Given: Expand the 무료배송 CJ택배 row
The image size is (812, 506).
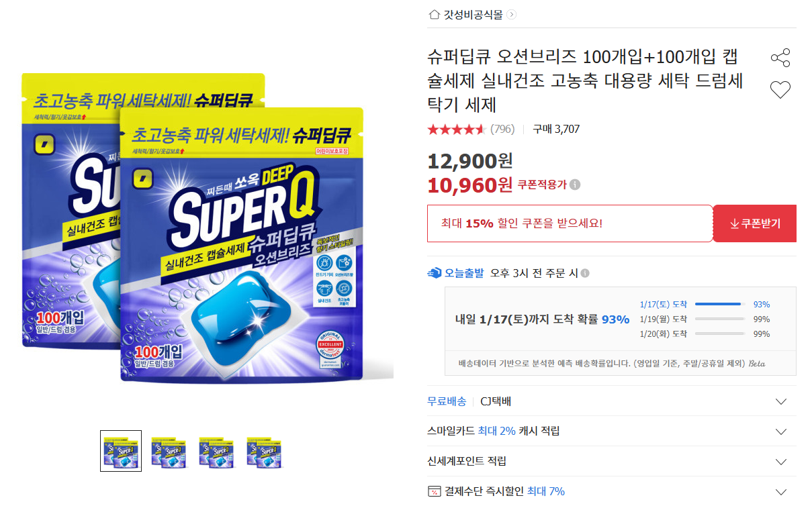Looking at the screenshot, I should tap(780, 401).
